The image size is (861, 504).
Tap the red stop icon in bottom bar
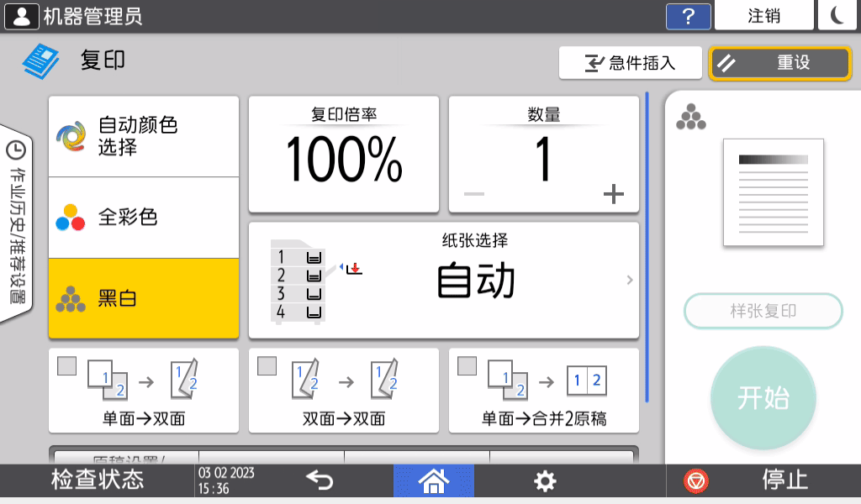[695, 480]
